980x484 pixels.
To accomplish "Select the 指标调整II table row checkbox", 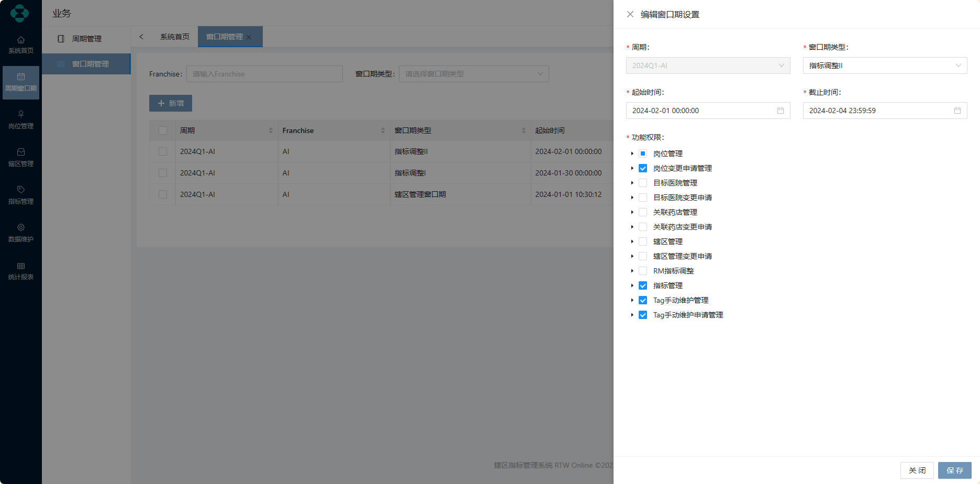I will [163, 151].
